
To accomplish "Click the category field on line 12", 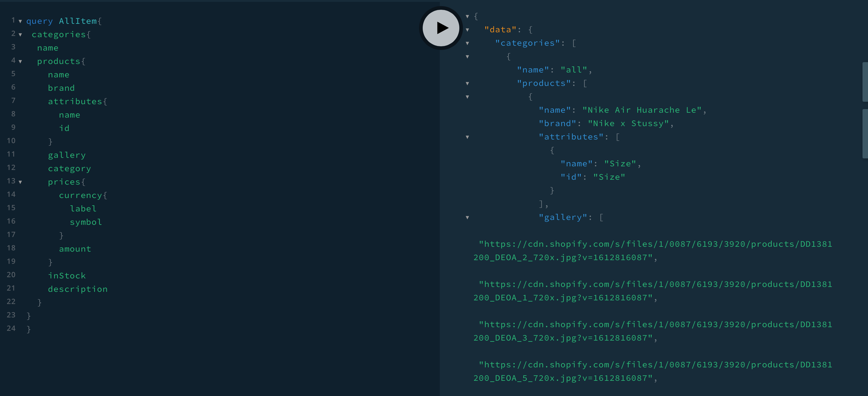I will click(70, 168).
